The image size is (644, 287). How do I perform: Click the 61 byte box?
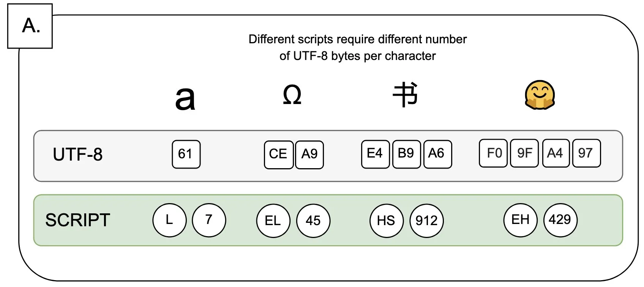tap(186, 154)
